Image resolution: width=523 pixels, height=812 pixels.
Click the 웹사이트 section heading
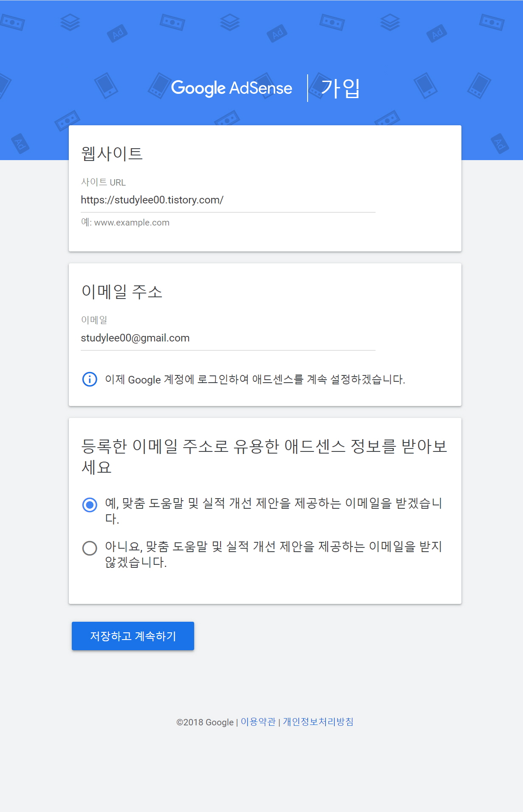tap(112, 153)
